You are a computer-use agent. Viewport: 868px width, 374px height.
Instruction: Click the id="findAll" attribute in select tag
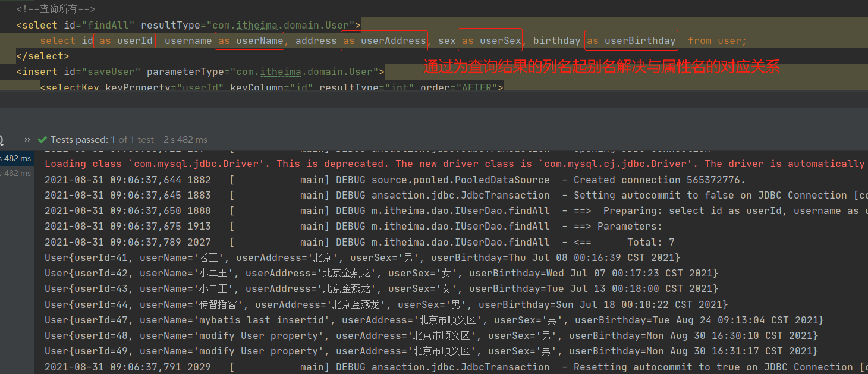point(99,25)
